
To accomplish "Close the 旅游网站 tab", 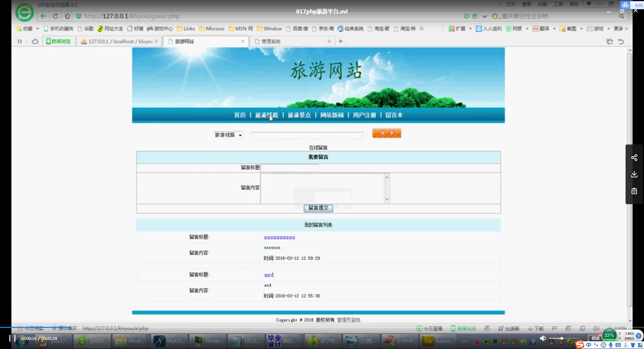I will click(243, 42).
